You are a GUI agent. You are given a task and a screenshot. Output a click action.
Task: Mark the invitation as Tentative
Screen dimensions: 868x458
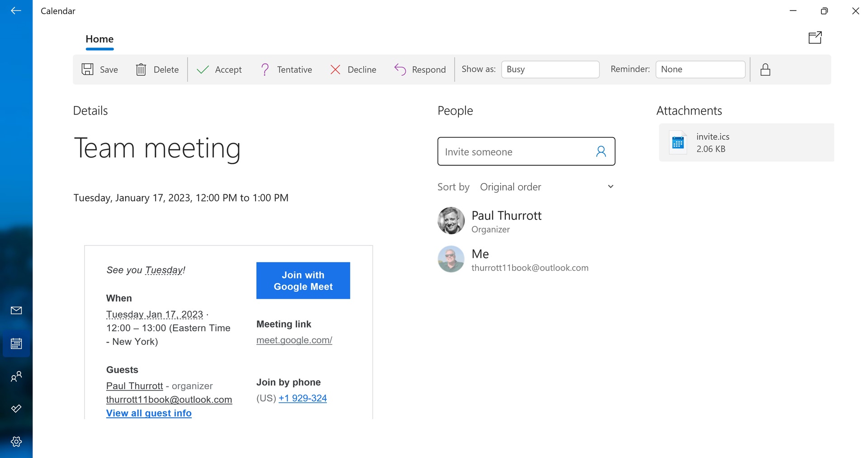(x=286, y=69)
